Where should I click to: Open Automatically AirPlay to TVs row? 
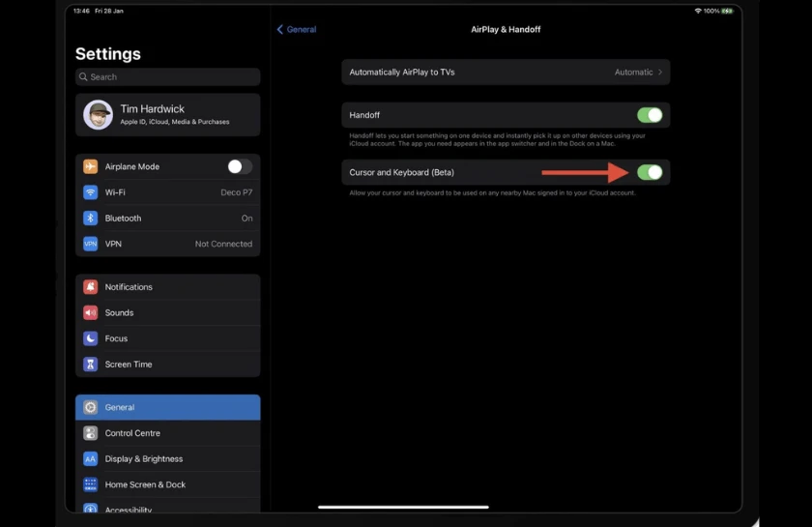click(x=506, y=72)
